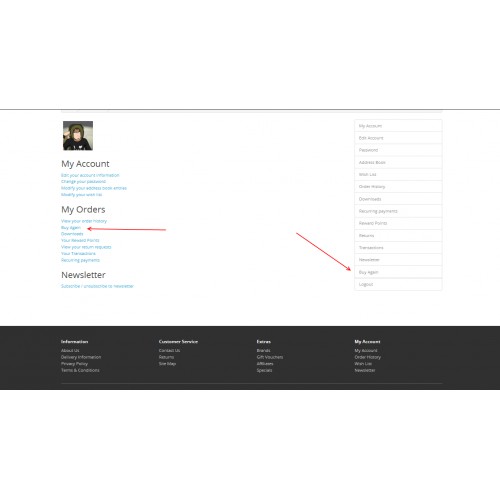Open View your return requests link
The width and height of the screenshot is (500, 500).
coord(86,247)
